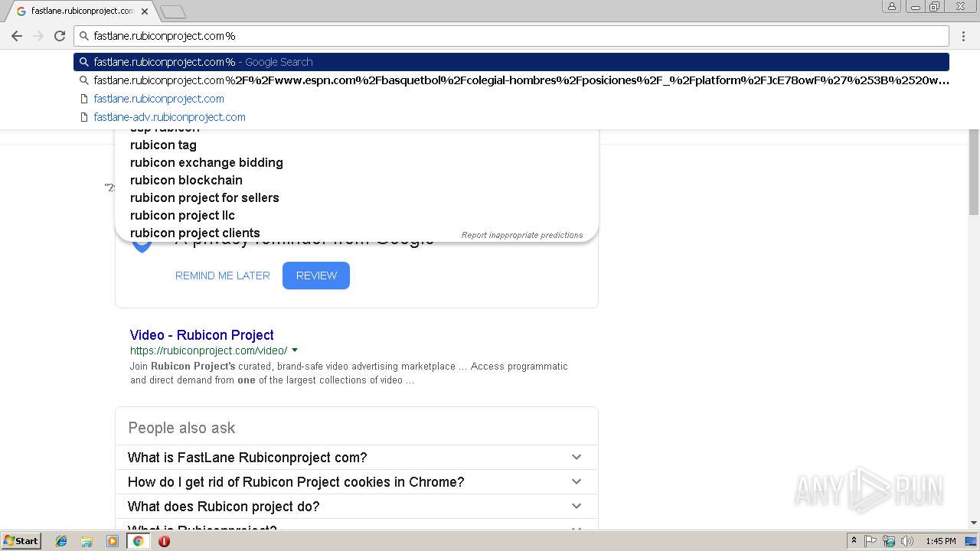Show hidden tray icons arrow
The height and width of the screenshot is (551, 980).
[854, 541]
